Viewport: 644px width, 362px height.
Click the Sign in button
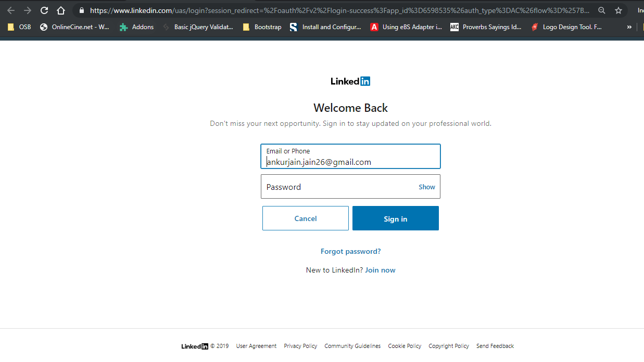click(x=396, y=218)
